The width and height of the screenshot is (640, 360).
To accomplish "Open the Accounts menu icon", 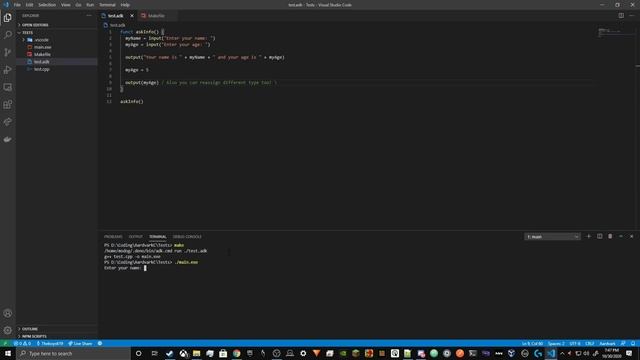I will tap(8, 313).
